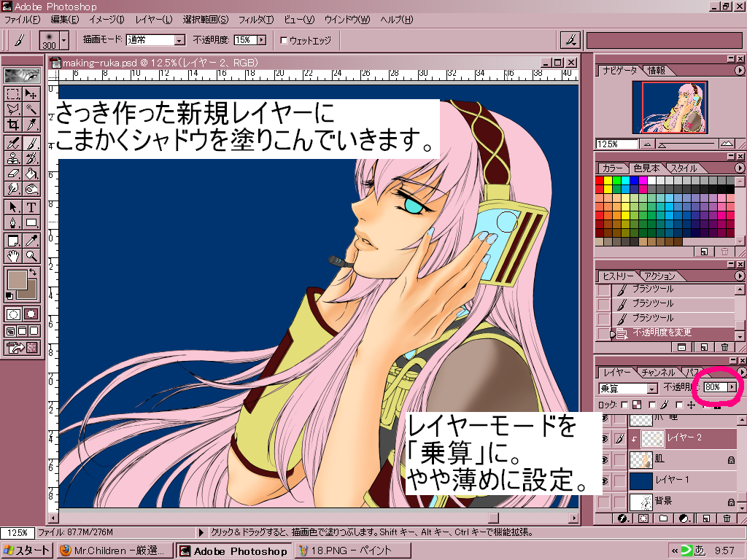
Task: Open the brush size picker dropdown
Action: pos(65,40)
